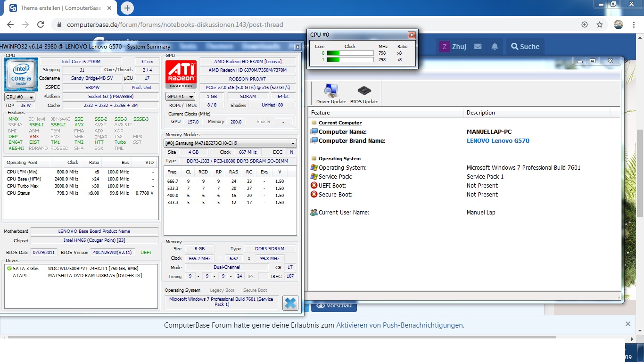The height and width of the screenshot is (362, 644).
Task: Click the Intel HM65 (Cougar Point) chipset field
Action: pos(94,240)
